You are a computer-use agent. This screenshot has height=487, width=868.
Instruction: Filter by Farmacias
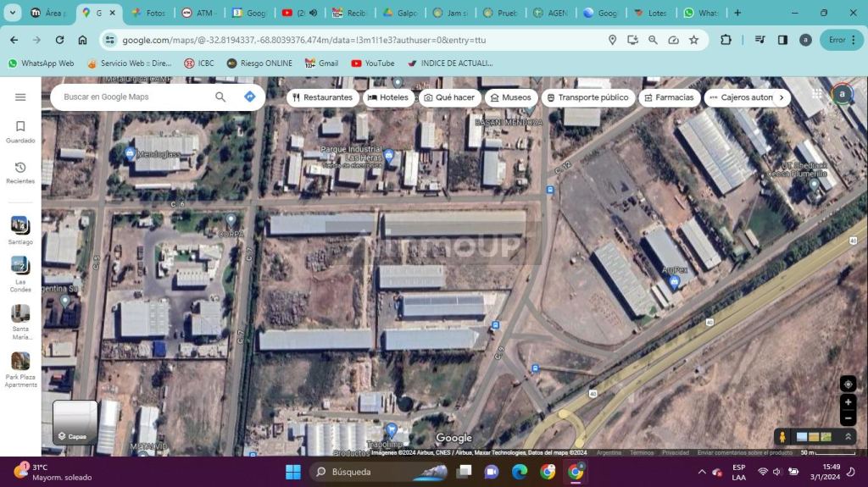(x=669, y=97)
